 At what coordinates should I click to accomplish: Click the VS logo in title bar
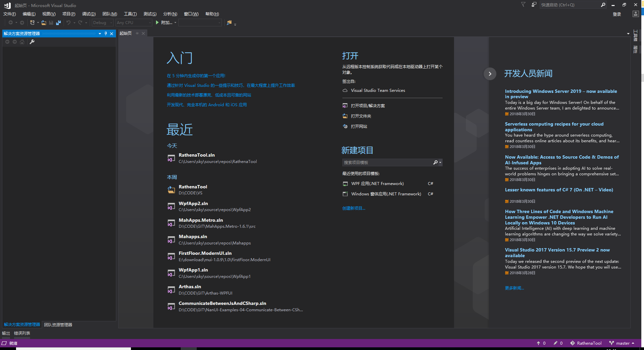[7, 5]
